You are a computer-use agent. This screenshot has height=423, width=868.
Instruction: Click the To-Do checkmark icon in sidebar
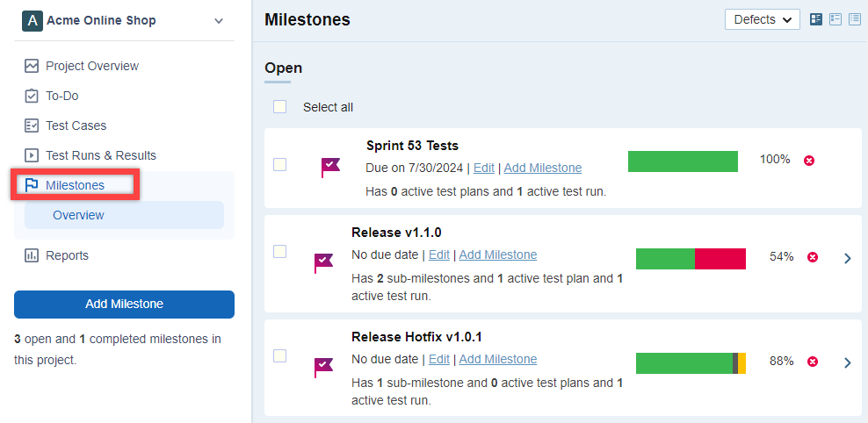(x=32, y=96)
